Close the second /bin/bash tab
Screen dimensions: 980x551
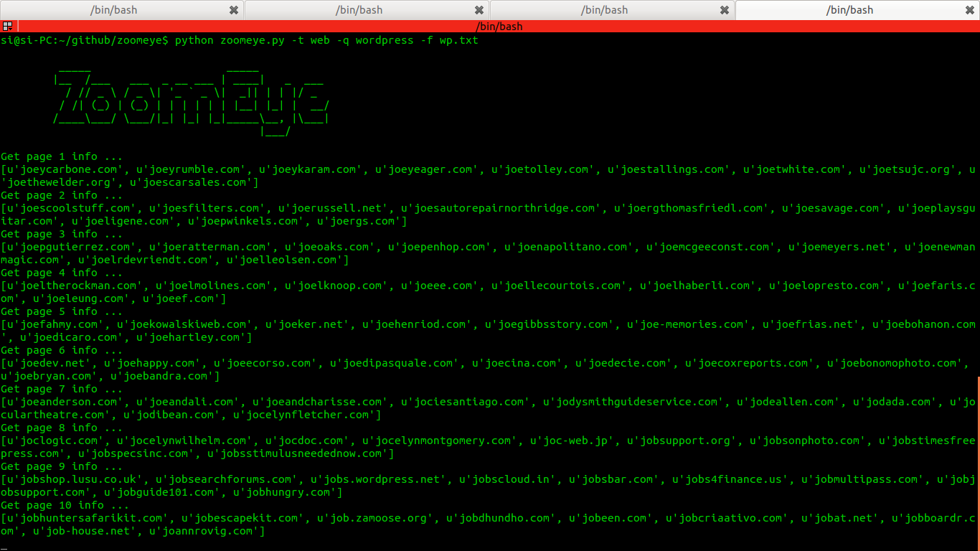(x=479, y=10)
